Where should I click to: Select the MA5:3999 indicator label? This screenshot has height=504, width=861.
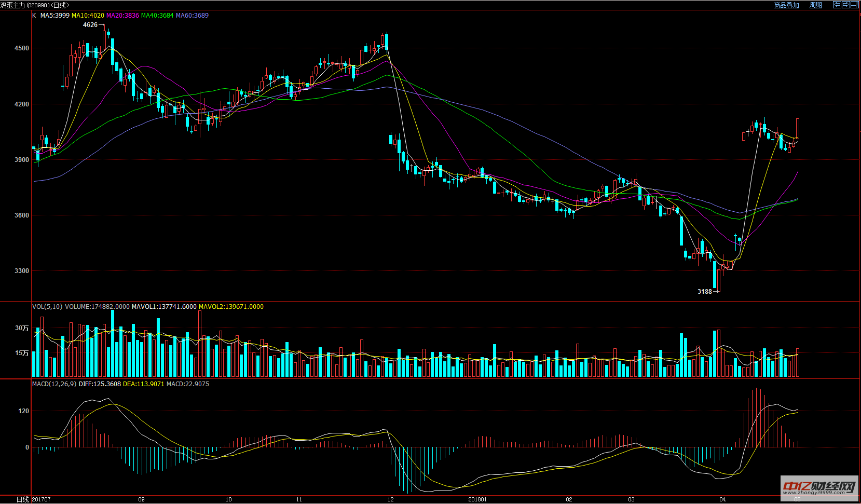tap(55, 16)
